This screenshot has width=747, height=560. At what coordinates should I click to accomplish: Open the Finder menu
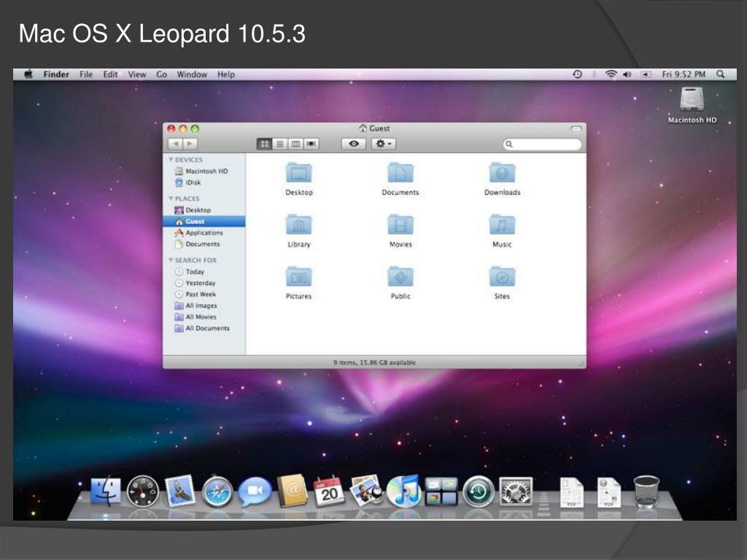coord(56,74)
